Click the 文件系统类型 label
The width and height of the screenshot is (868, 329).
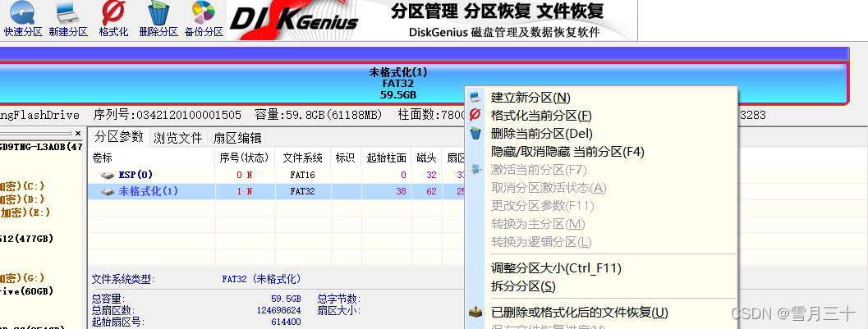123,279
